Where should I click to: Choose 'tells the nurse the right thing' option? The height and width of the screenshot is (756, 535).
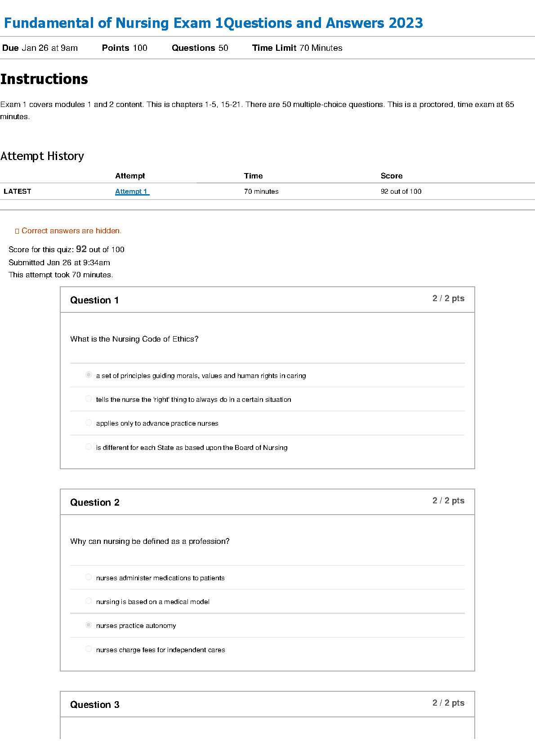point(89,399)
